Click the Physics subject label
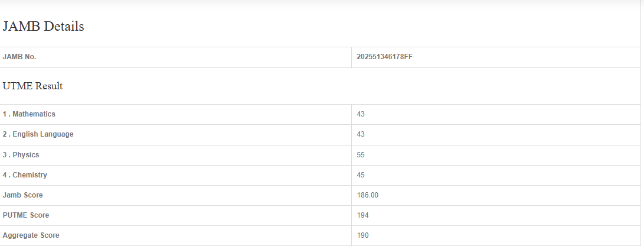This screenshot has height=249, width=644. point(21,155)
